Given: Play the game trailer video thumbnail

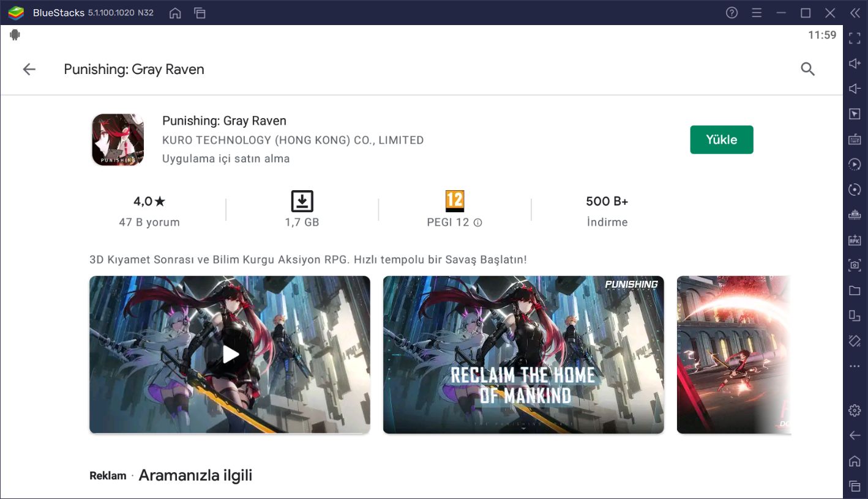Looking at the screenshot, I should 230,355.
